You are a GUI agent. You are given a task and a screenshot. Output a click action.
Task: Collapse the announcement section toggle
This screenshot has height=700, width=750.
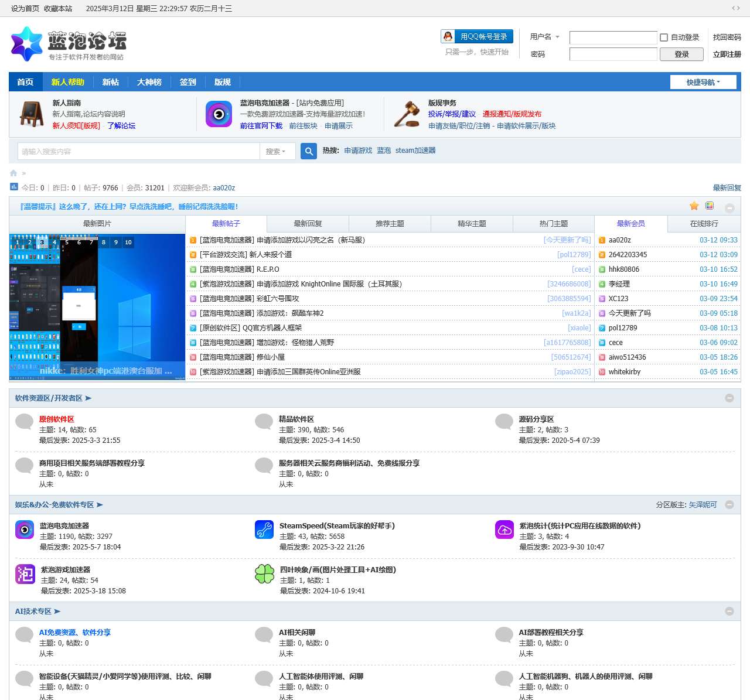pyautogui.click(x=729, y=207)
